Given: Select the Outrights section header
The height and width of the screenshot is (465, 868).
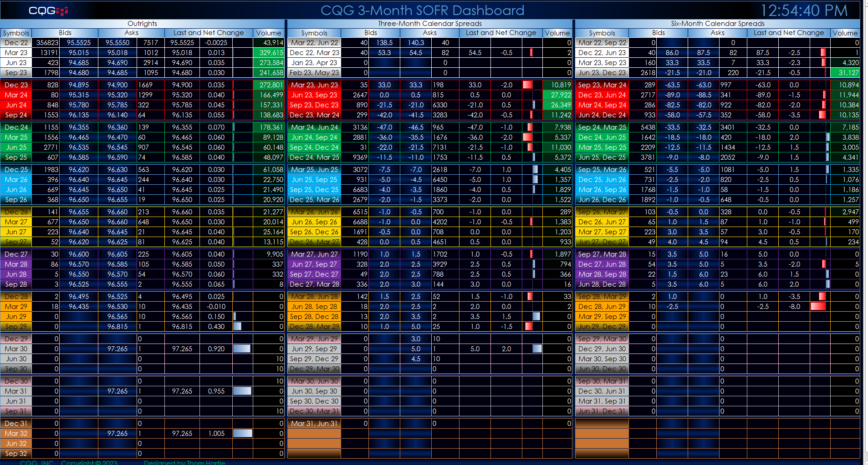Looking at the screenshot, I should [x=142, y=24].
